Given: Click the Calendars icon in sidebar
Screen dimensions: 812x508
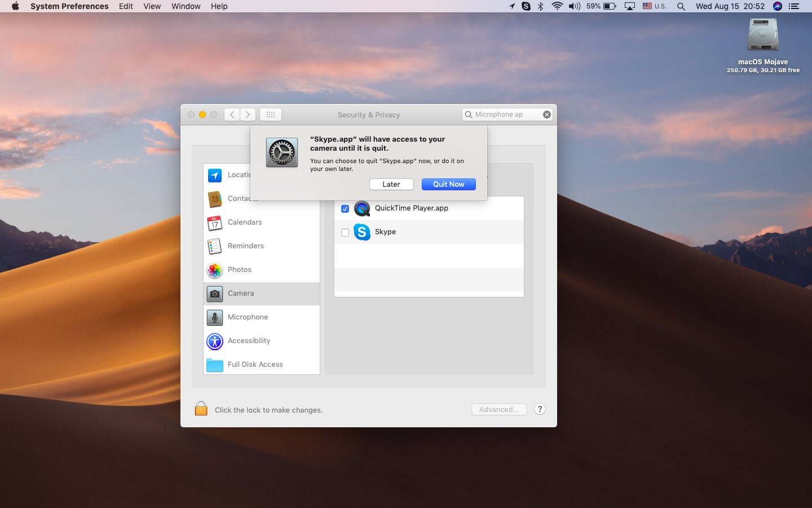Looking at the screenshot, I should point(215,223).
